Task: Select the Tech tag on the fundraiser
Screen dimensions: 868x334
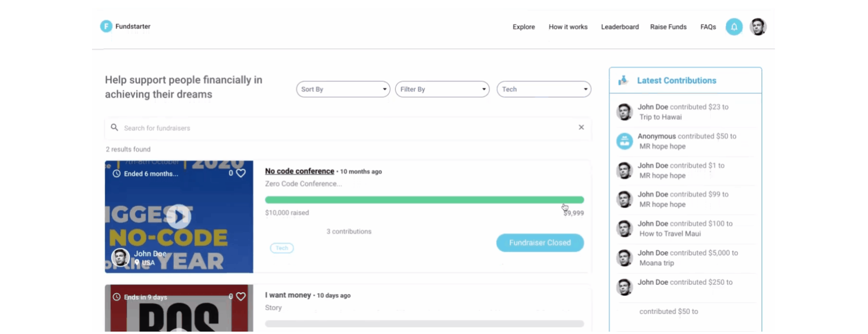Action: (282, 248)
